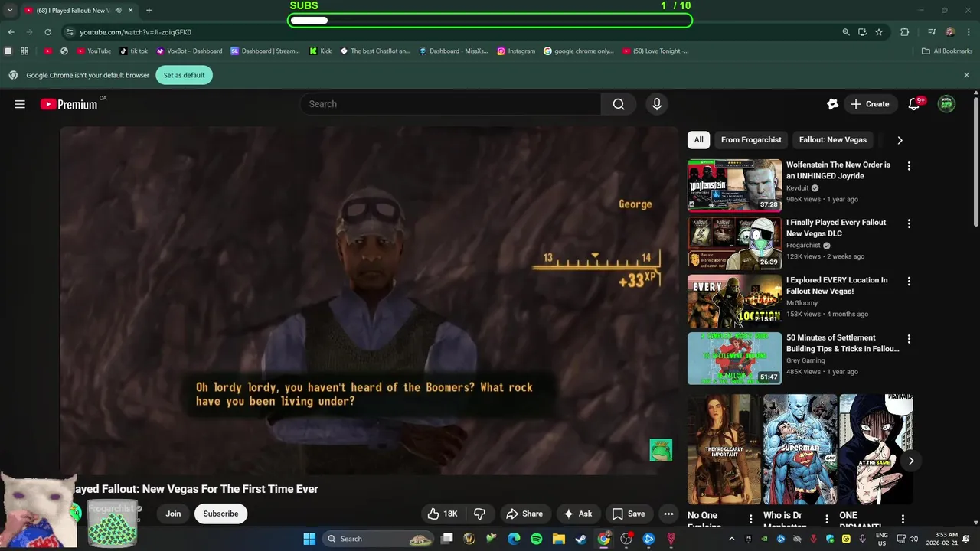Open the Instagram bookmark
980x551 pixels.
coord(516,51)
